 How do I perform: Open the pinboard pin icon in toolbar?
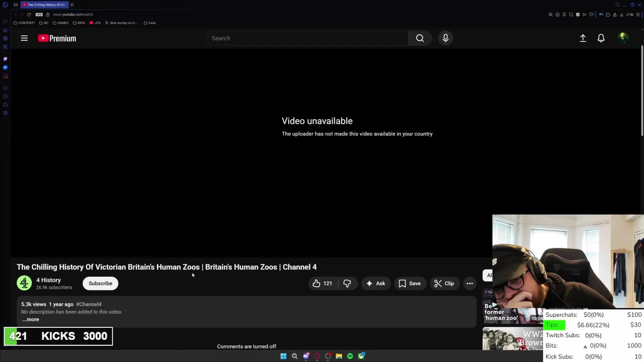[x=564, y=15]
